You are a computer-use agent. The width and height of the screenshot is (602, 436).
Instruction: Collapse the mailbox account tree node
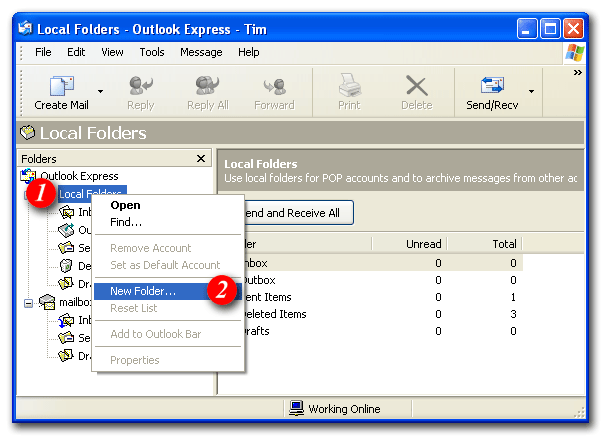[x=29, y=302]
